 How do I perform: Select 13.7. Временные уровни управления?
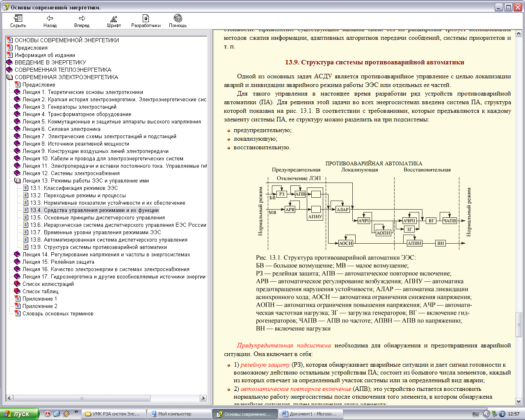[96, 232]
